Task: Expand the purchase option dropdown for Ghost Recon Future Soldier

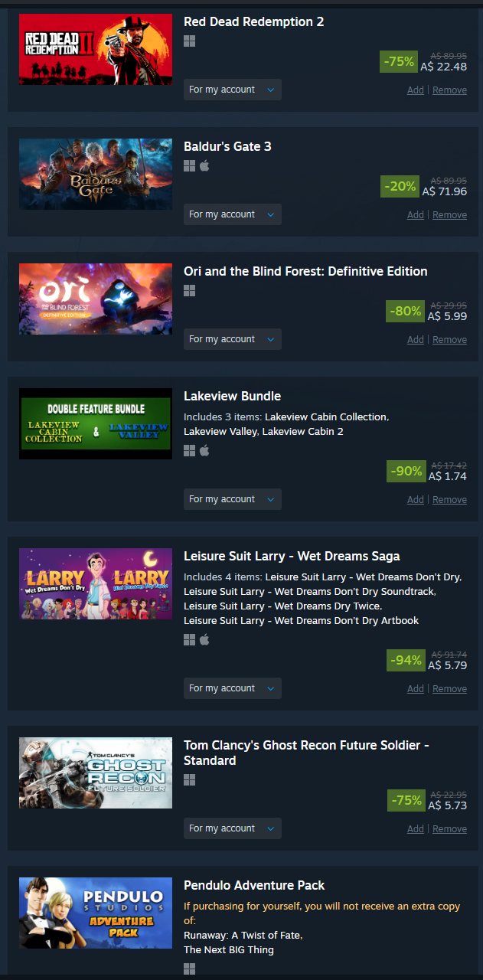Action: click(x=233, y=828)
